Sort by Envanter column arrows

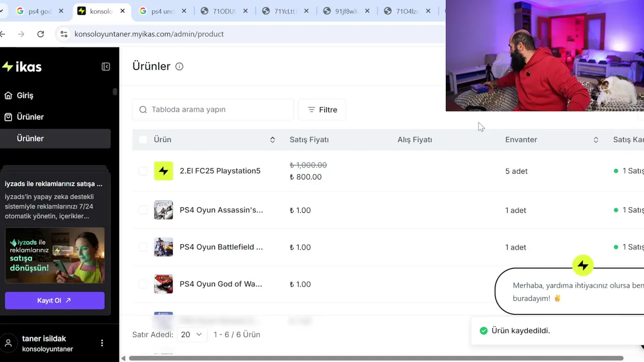click(596, 140)
